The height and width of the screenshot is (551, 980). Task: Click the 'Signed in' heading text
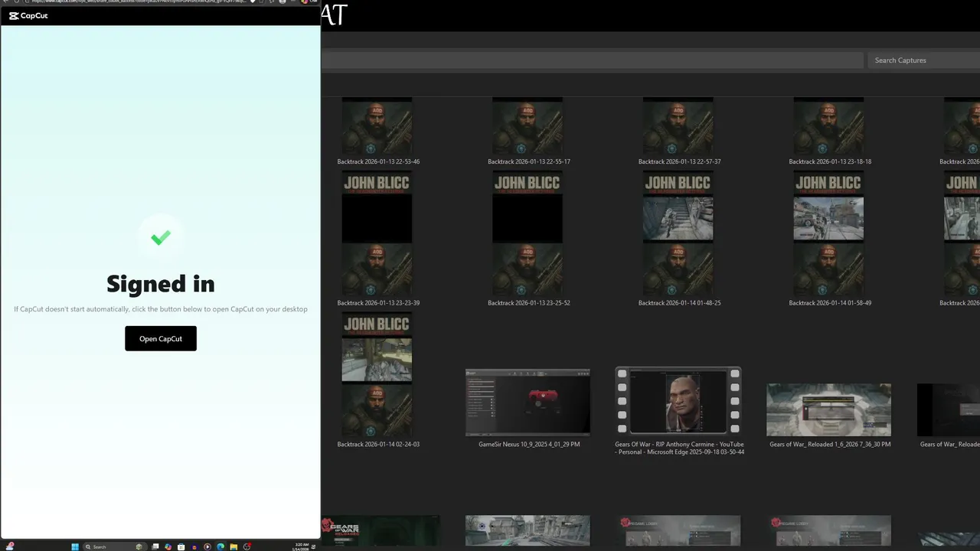click(161, 283)
